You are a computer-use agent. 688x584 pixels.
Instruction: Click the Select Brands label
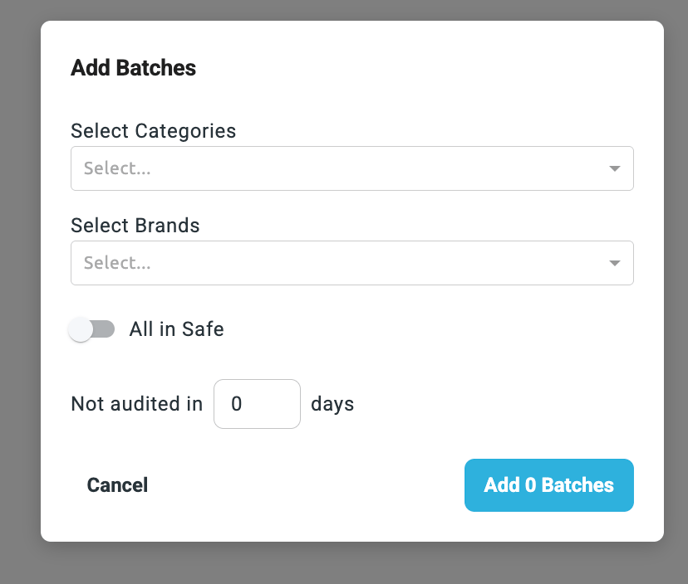(135, 225)
